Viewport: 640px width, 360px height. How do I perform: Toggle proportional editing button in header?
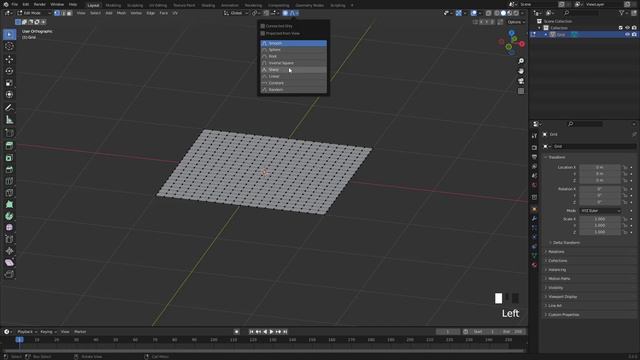pos(285,13)
